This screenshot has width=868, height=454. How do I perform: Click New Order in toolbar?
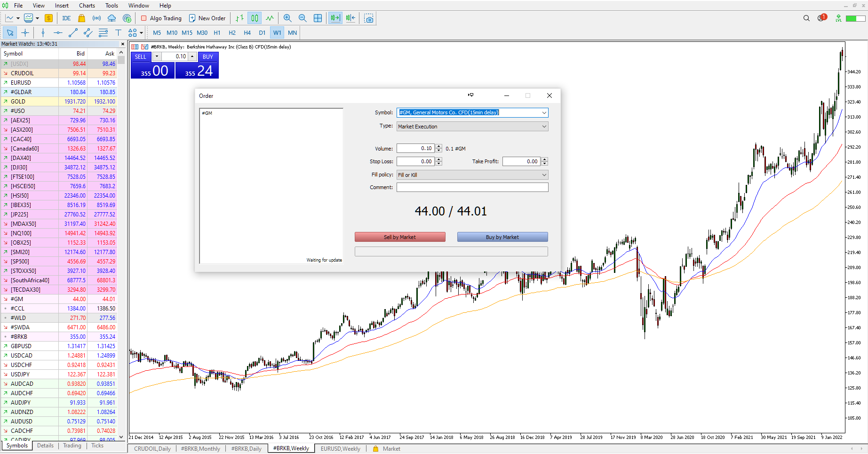[207, 18]
